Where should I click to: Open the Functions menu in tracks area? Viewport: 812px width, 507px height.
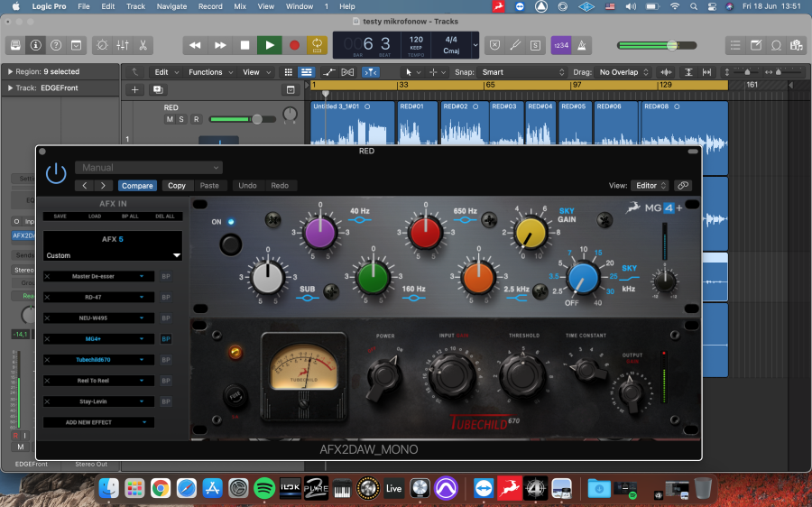(209, 72)
